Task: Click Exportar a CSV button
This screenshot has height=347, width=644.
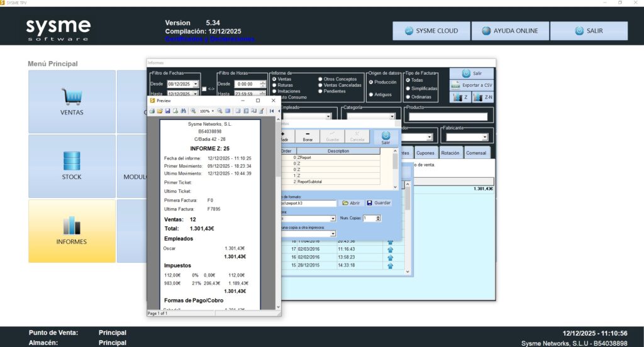Action: click(472, 85)
